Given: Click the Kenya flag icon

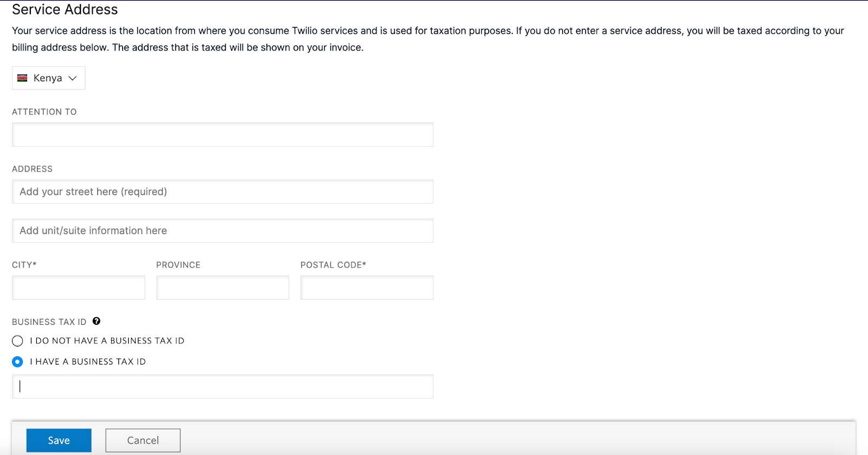Looking at the screenshot, I should (22, 78).
